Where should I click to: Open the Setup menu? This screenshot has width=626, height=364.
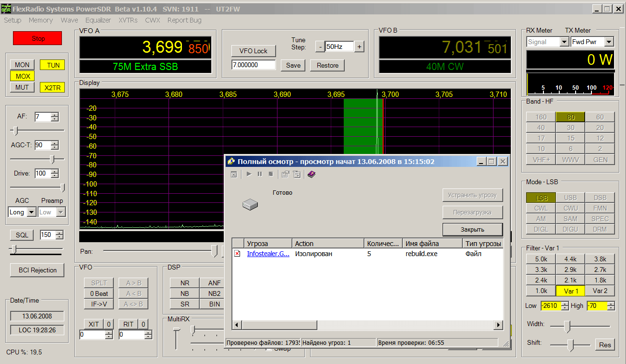[12, 20]
